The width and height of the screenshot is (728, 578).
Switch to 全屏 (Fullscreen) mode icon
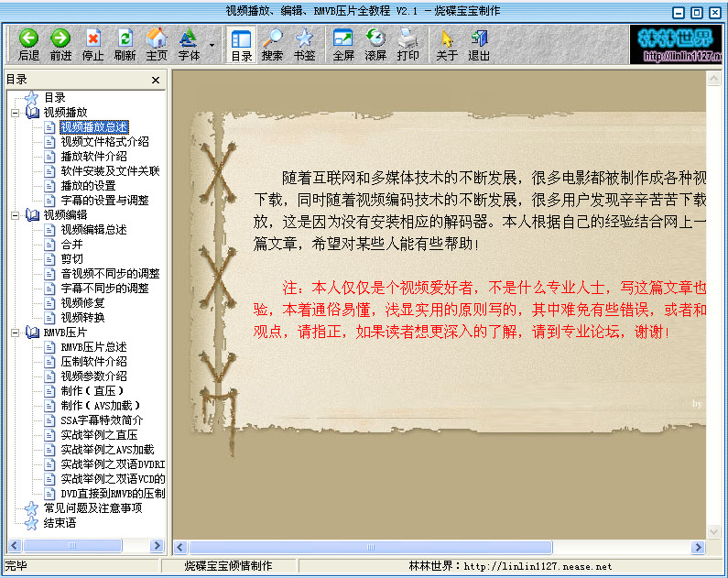tap(343, 45)
